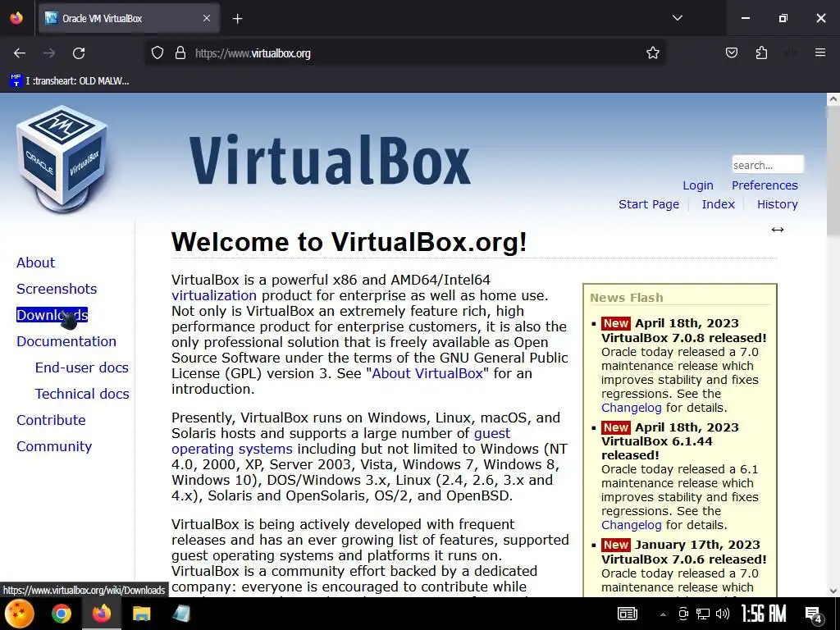The image size is (840, 630).
Task: Click the vertical scrollbar thumb
Action: 833,170
